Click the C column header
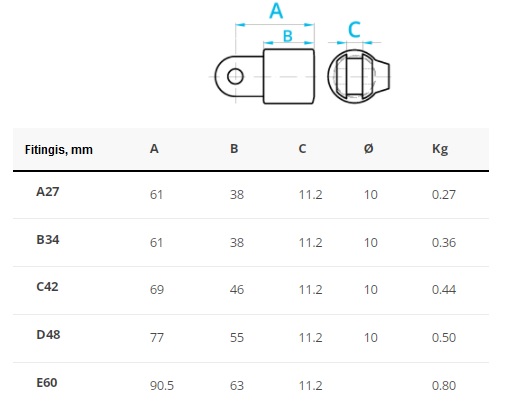 tap(302, 149)
